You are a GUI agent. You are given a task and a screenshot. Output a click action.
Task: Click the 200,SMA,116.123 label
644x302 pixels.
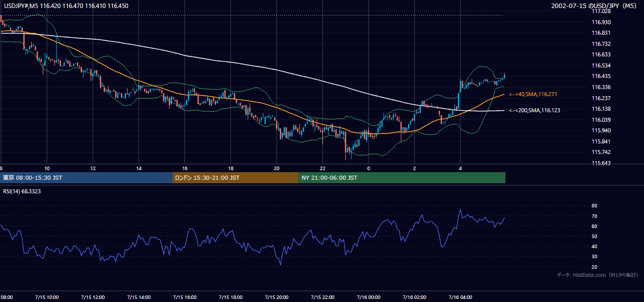coord(535,110)
